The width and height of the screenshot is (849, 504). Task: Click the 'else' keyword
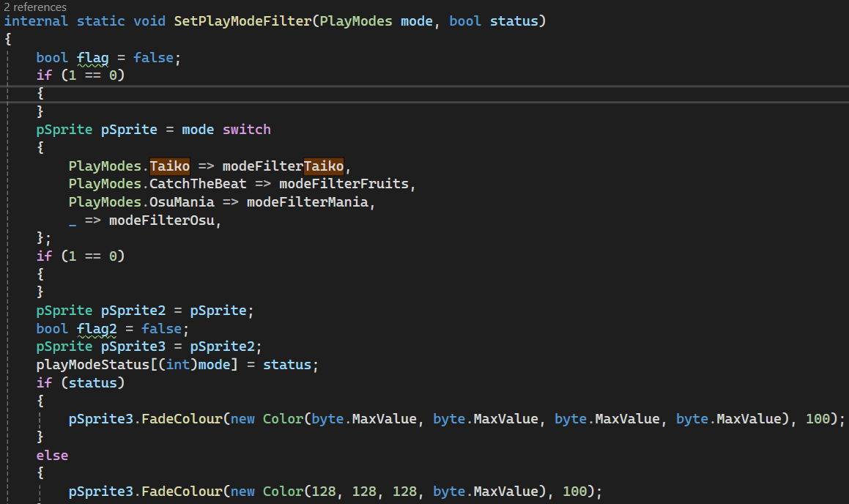(x=52, y=455)
